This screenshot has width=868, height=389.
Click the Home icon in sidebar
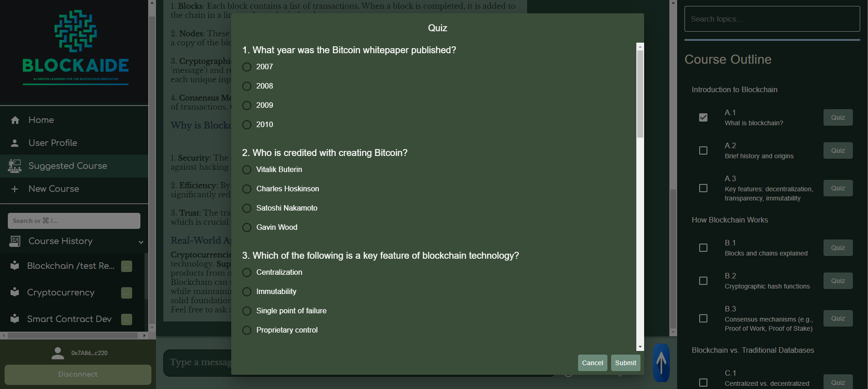(15, 120)
